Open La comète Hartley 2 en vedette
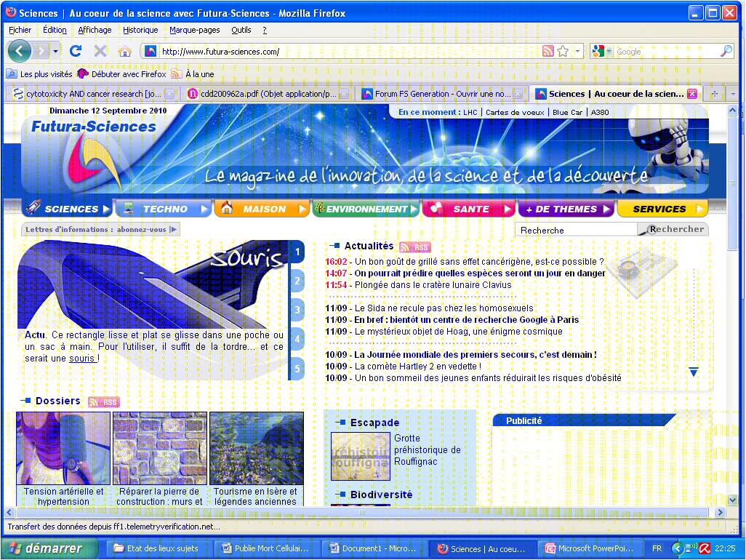Image resolution: width=746 pixels, height=560 pixels. [418, 367]
